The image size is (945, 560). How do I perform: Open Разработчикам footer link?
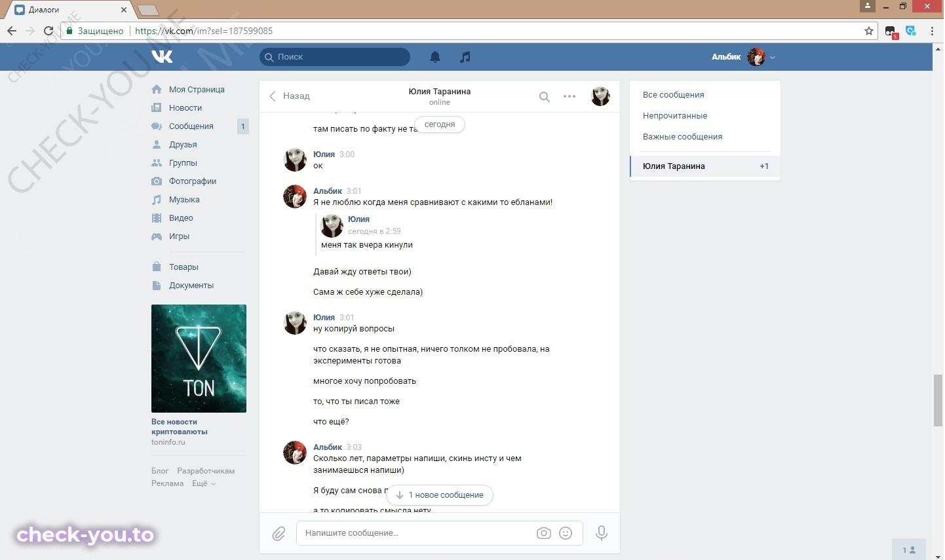(x=206, y=471)
